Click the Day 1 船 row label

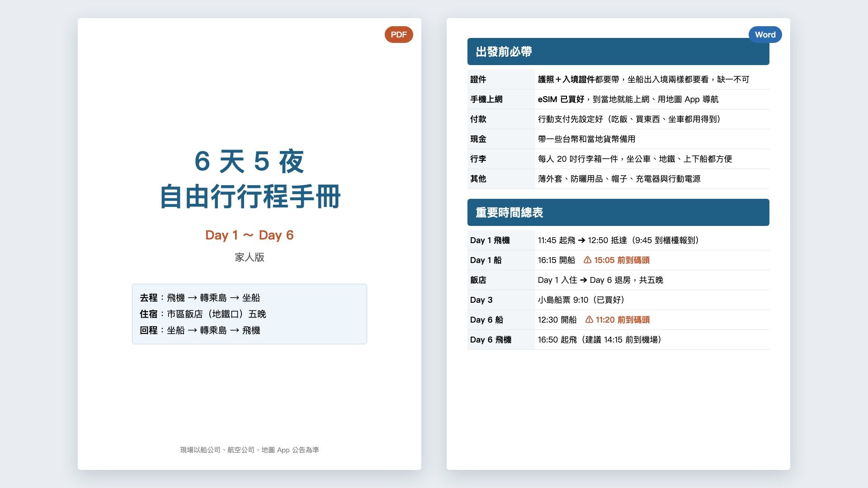click(486, 260)
